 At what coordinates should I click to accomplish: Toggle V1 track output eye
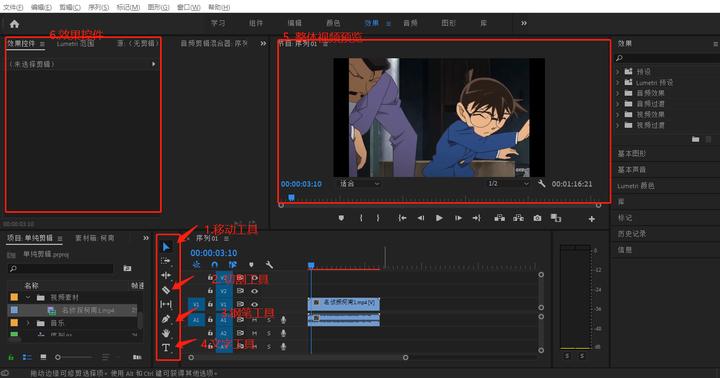point(254,304)
